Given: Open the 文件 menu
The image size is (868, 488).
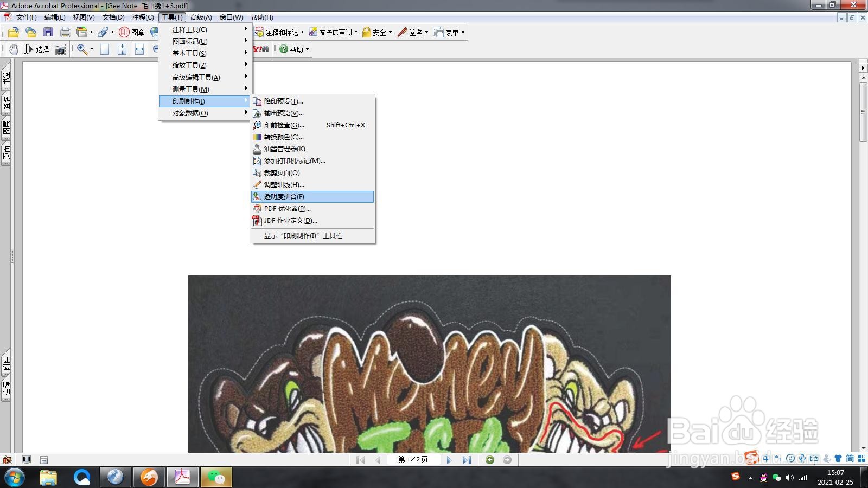Looking at the screenshot, I should coord(26,17).
